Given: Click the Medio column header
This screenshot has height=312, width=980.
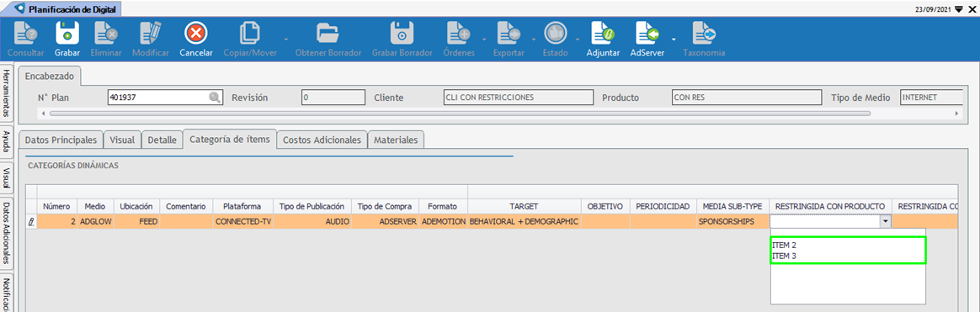Looking at the screenshot, I should (95, 206).
